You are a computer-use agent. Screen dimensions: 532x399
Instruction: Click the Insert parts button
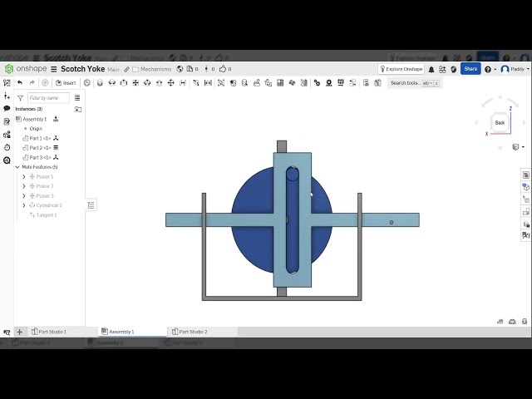(66, 83)
